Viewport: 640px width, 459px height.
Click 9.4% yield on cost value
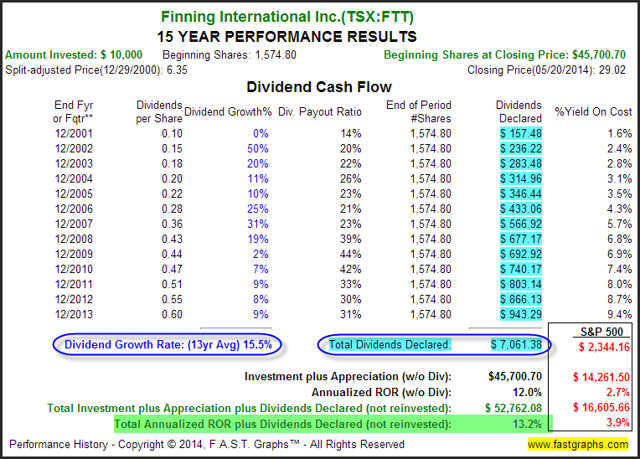click(x=619, y=315)
